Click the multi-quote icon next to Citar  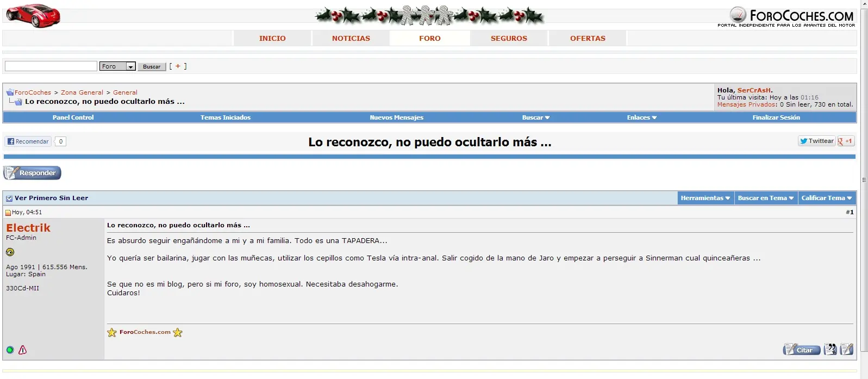click(x=830, y=349)
